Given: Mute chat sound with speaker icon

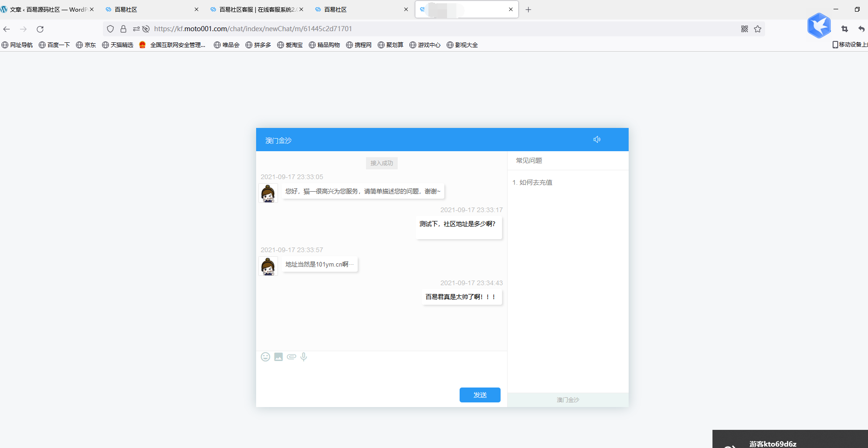Looking at the screenshot, I should click(597, 140).
